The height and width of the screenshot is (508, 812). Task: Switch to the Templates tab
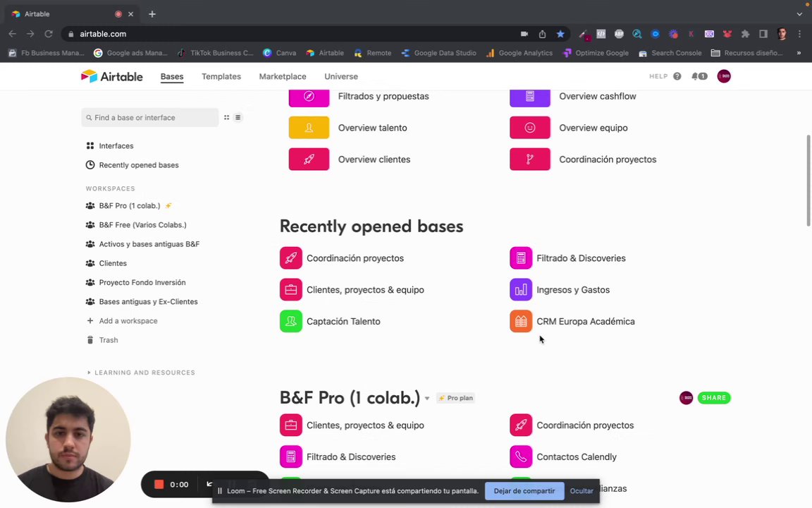tap(221, 76)
